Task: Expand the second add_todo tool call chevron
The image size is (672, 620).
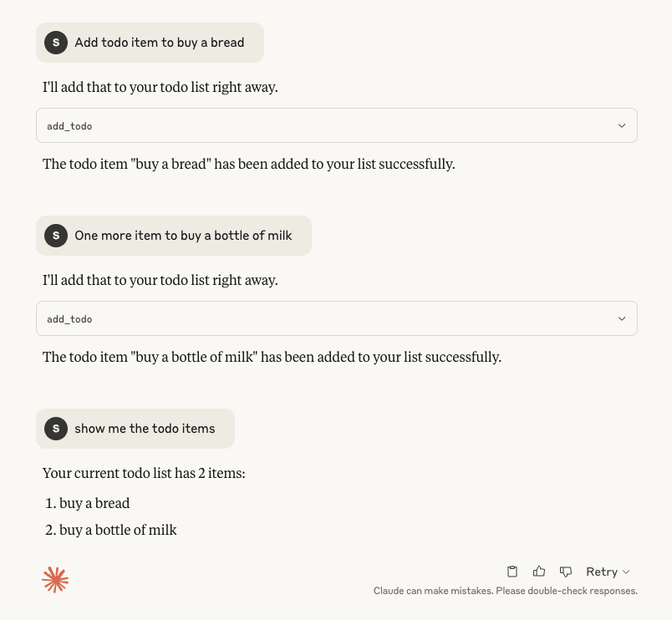Action: [621, 319]
